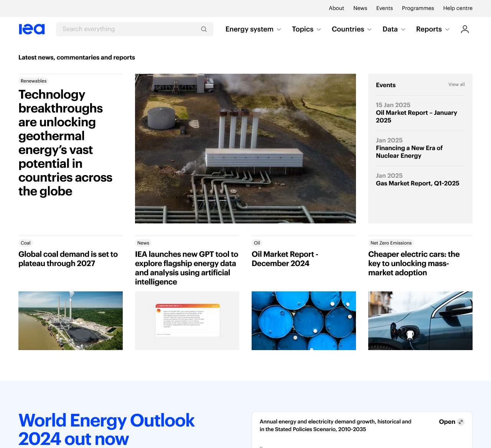The width and height of the screenshot is (491, 448).
Task: Expand the Countries menu chevron
Action: point(369,29)
